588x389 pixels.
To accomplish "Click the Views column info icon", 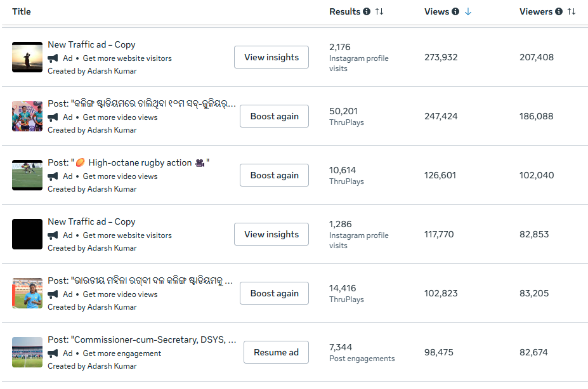I will pyautogui.click(x=455, y=11).
